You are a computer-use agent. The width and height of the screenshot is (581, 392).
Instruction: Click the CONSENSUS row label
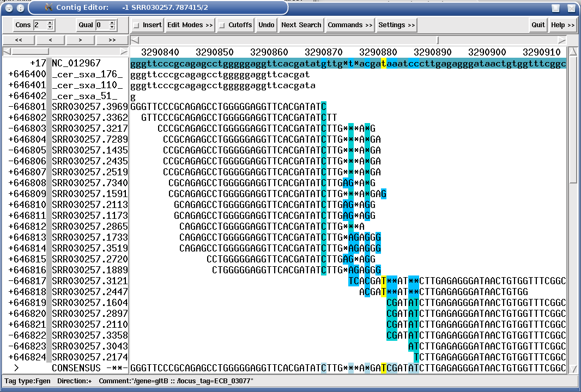76,368
